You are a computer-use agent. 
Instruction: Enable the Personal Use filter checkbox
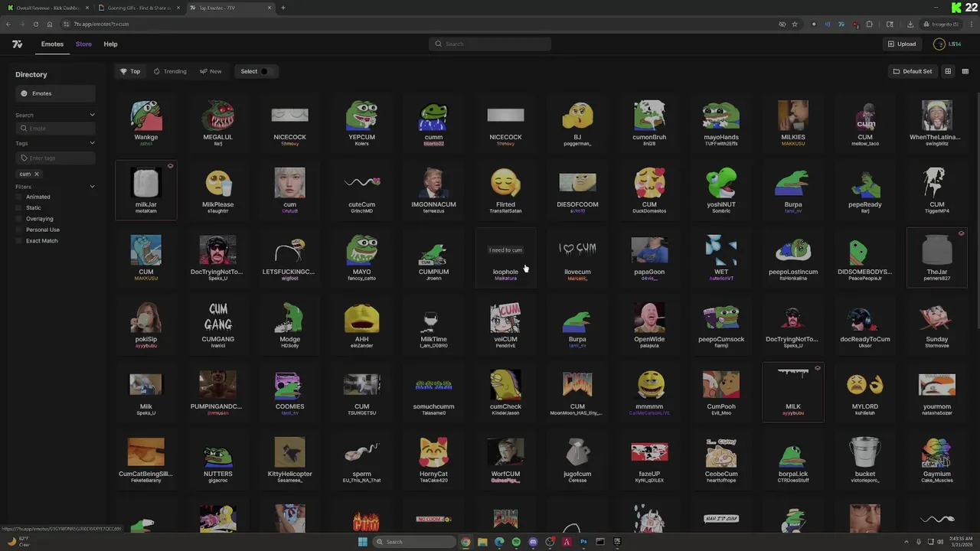pos(20,230)
